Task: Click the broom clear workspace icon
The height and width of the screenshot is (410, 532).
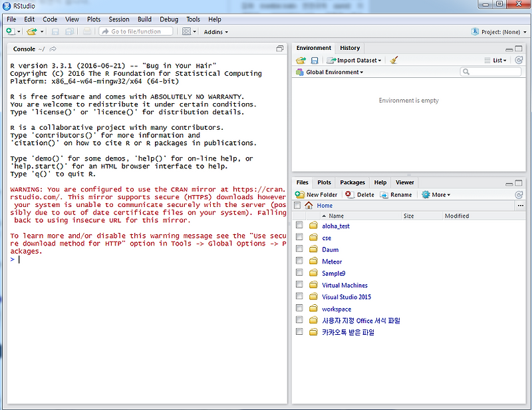Action: pos(394,61)
